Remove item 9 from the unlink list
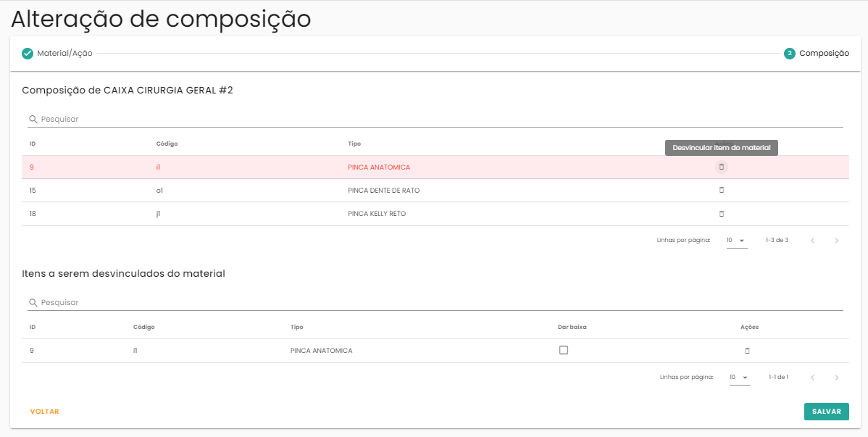The image size is (868, 437). click(x=747, y=351)
